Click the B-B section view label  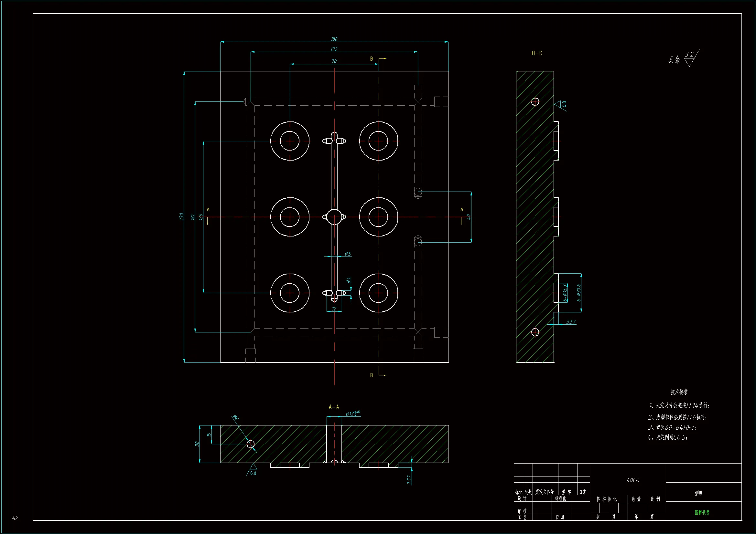[536, 53]
